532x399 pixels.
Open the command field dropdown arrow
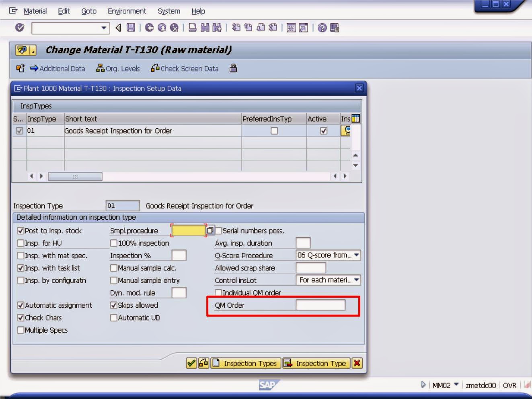[x=103, y=28]
